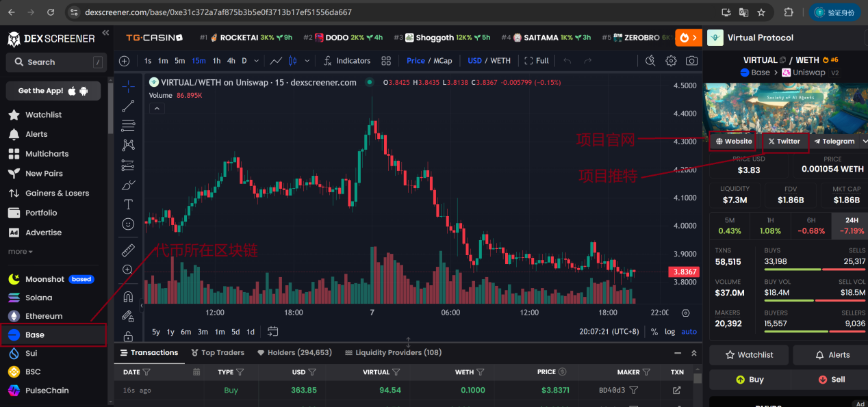Viewport: 868px width, 407px height.
Task: Select the PulseChain chain
Action: pos(47,391)
